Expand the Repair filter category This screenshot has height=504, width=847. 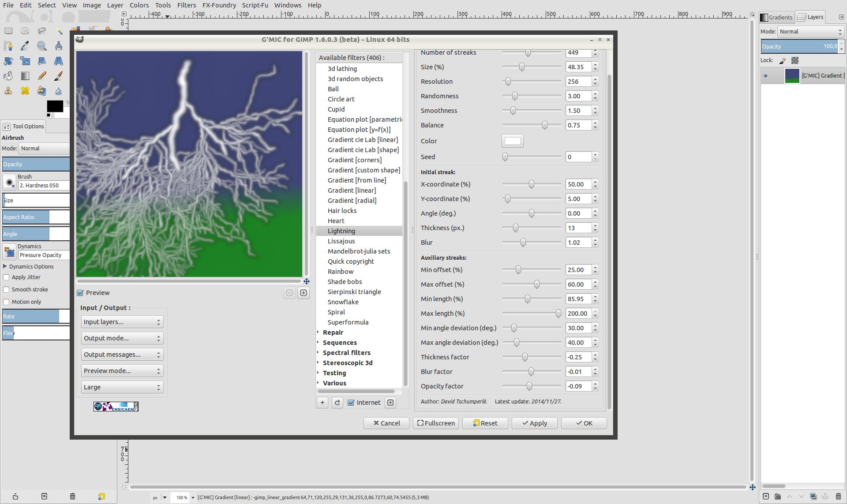(x=333, y=332)
